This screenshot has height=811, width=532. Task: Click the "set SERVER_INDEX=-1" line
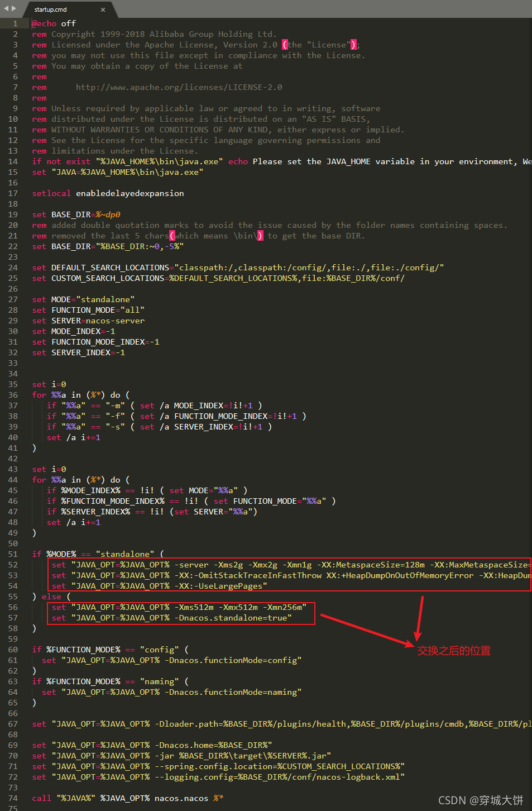[78, 352]
